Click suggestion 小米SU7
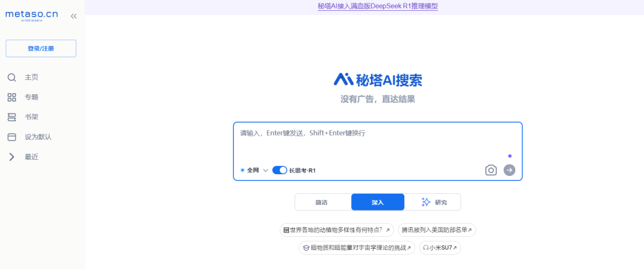This screenshot has height=269, width=644. coord(440,248)
